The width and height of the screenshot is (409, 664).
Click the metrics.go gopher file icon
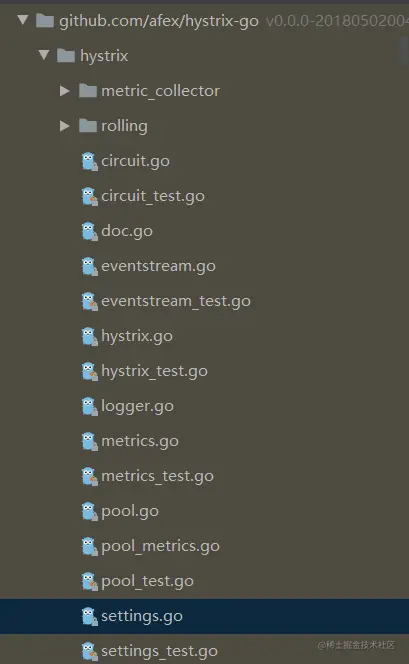click(89, 441)
